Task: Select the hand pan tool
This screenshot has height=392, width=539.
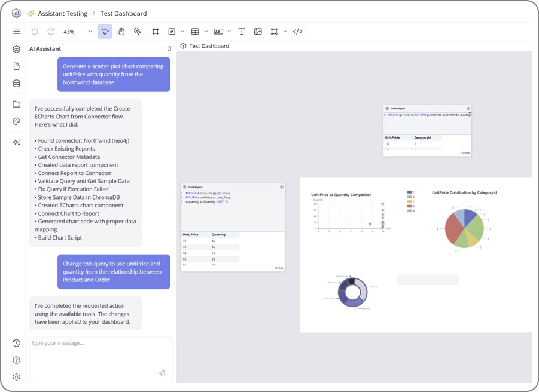Action: pos(121,32)
